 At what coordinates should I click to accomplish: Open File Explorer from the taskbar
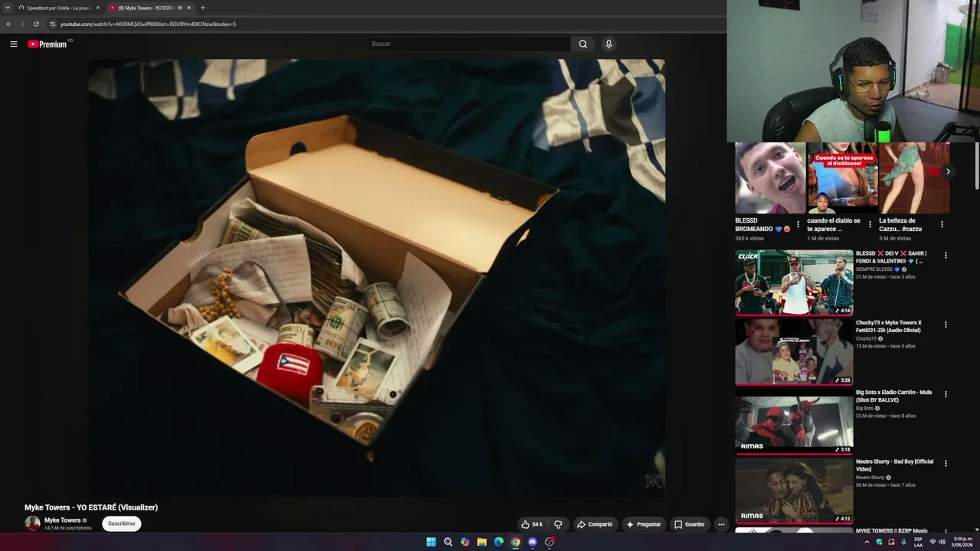(x=482, y=542)
